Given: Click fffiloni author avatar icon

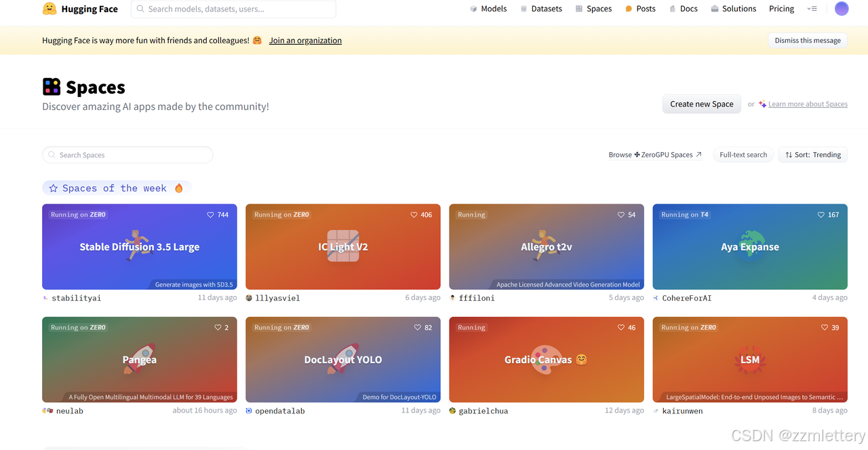Looking at the screenshot, I should pyautogui.click(x=452, y=298).
